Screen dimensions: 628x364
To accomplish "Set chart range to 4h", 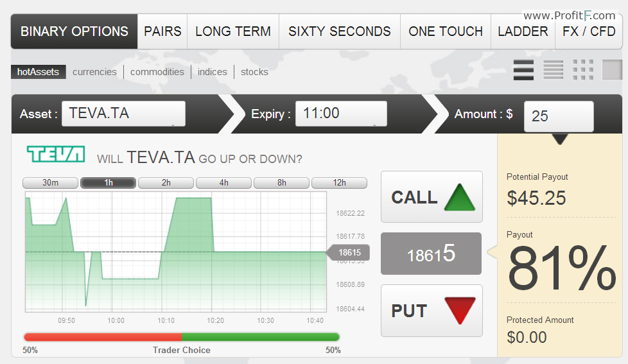I will click(x=223, y=182).
